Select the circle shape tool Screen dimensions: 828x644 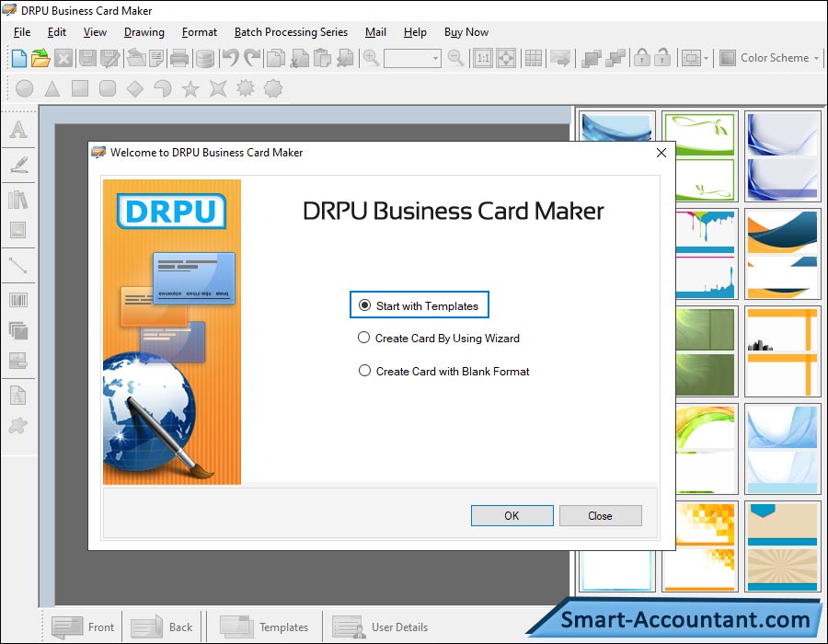(x=24, y=88)
